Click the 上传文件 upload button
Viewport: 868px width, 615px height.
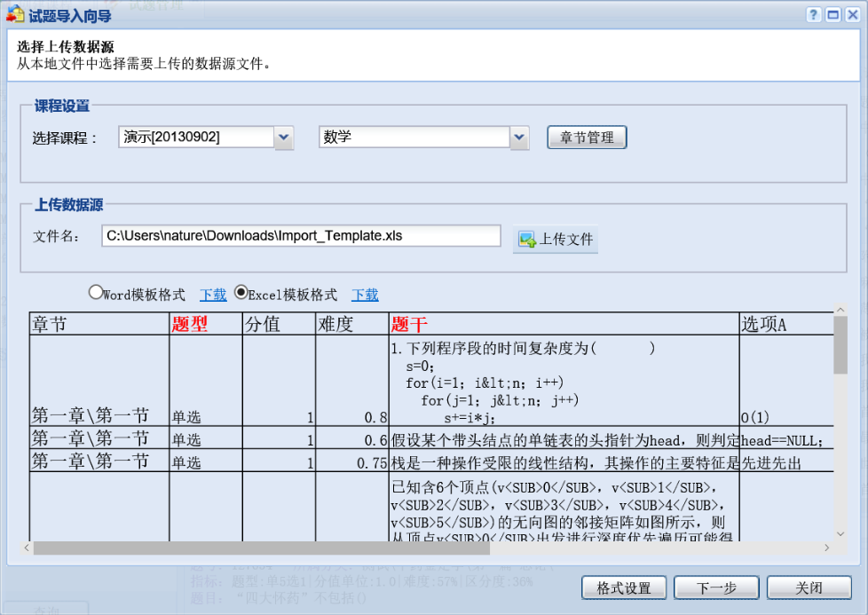click(x=555, y=240)
